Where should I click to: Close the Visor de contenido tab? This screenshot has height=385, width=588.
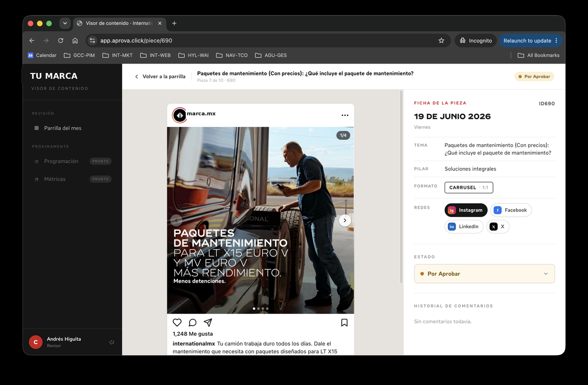click(160, 23)
